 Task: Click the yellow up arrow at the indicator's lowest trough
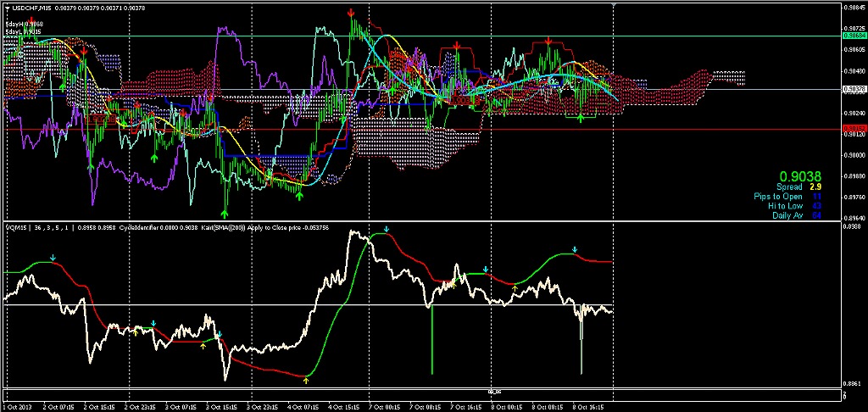click(x=305, y=381)
